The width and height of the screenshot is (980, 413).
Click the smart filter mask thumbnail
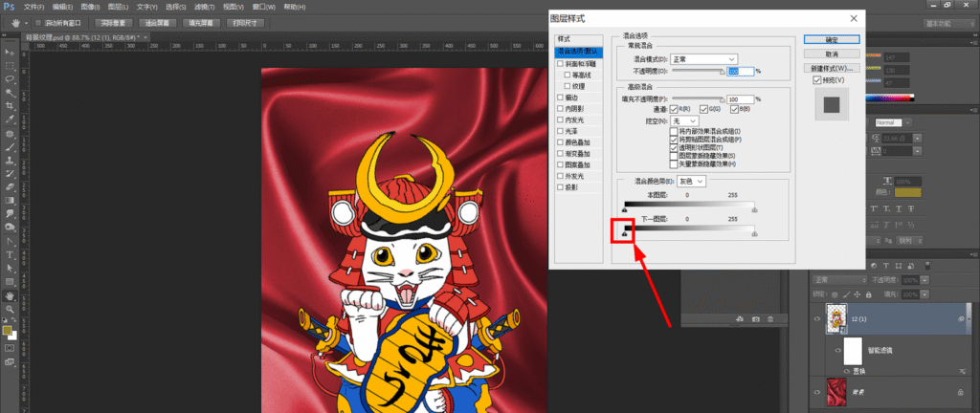(853, 351)
